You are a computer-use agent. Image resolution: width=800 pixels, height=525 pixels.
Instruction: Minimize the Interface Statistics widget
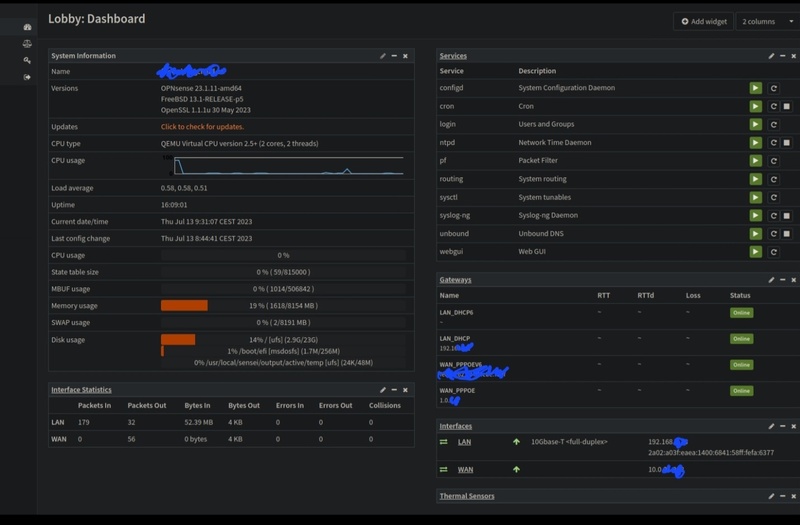tap(394, 390)
